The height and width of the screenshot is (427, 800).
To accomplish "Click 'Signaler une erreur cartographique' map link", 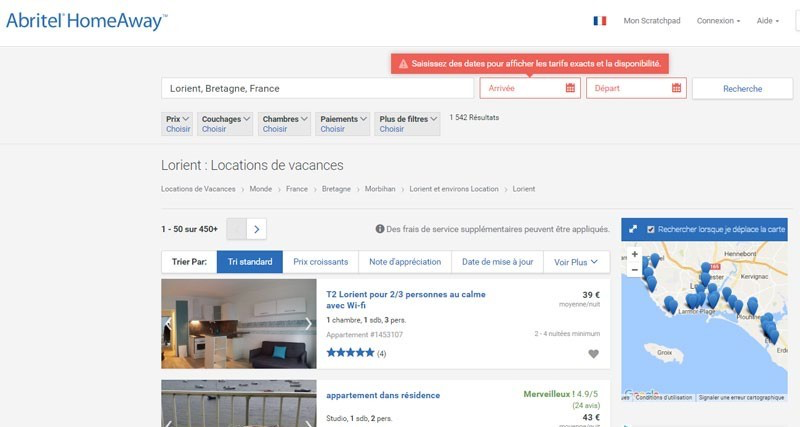I will [741, 397].
